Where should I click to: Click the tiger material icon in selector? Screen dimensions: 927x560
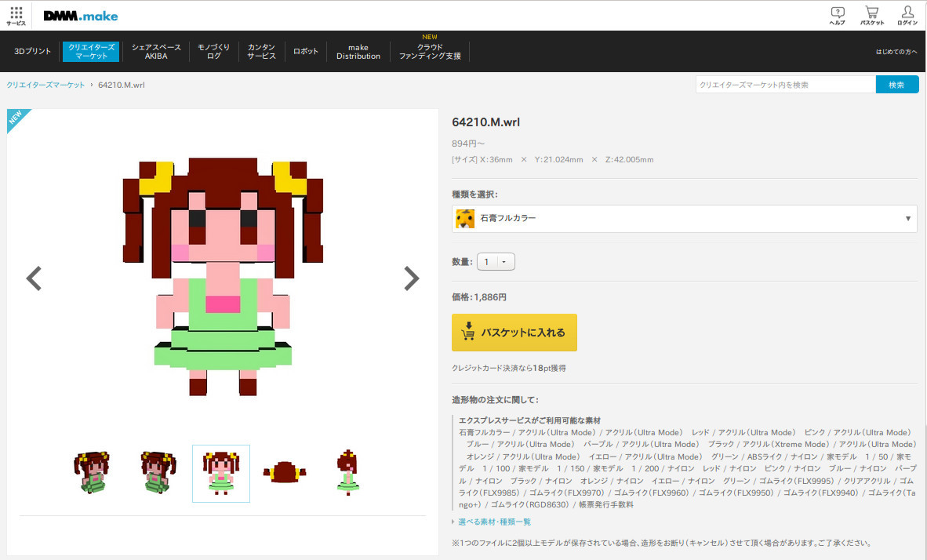[465, 219]
